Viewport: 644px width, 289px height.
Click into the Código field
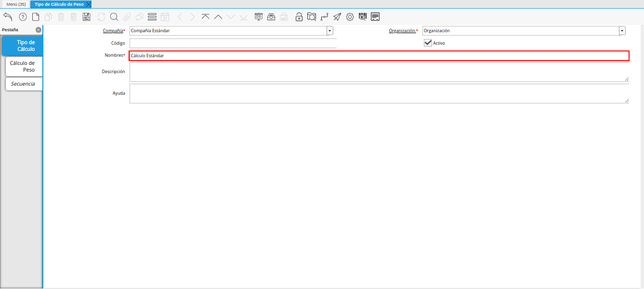(233, 43)
